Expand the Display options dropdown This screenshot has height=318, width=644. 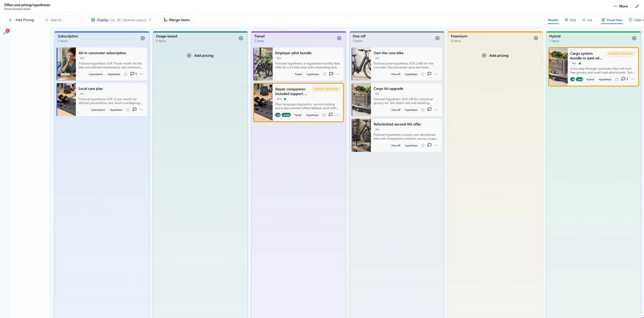click(121, 20)
